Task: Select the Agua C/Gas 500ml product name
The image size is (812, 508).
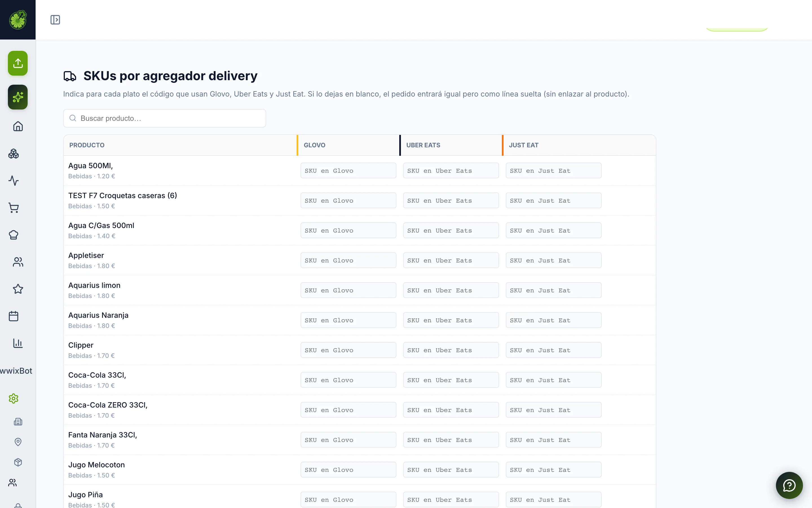Action: click(101, 225)
